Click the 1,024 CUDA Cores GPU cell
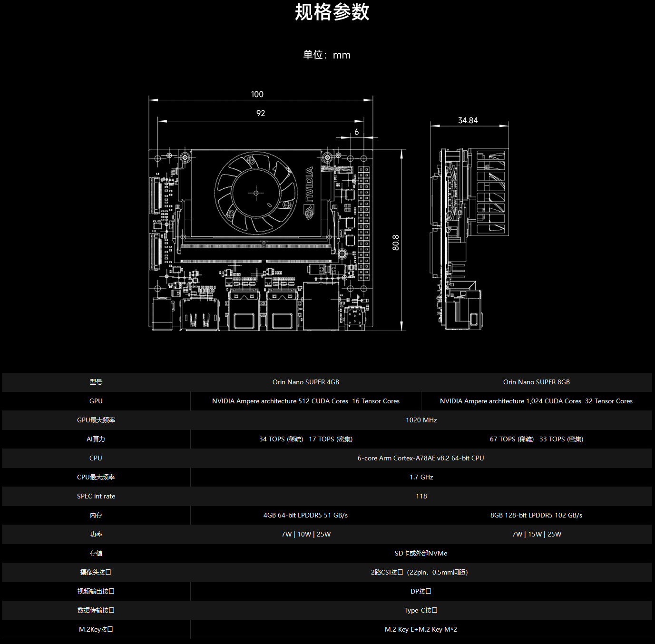Viewport: 655px width, 644px height. (x=537, y=401)
